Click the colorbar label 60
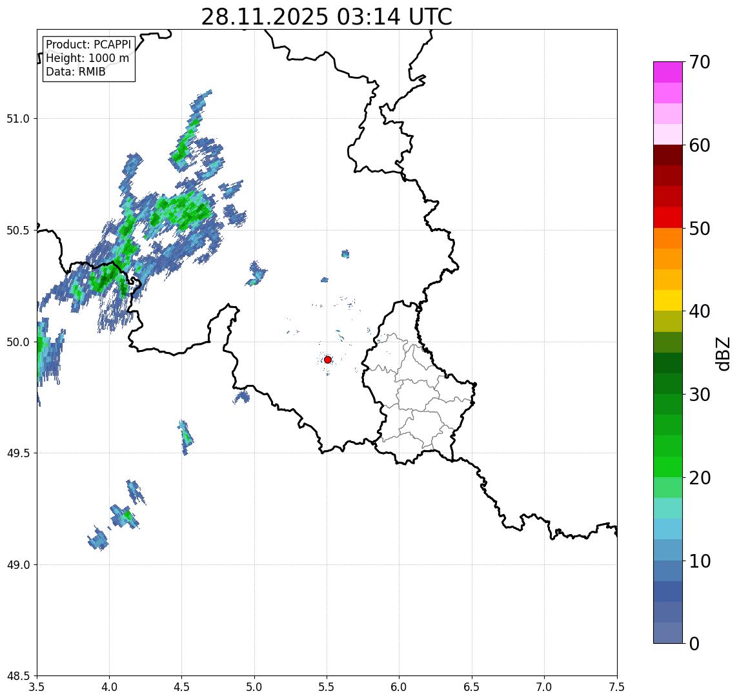The height and width of the screenshot is (700, 739). (700, 146)
